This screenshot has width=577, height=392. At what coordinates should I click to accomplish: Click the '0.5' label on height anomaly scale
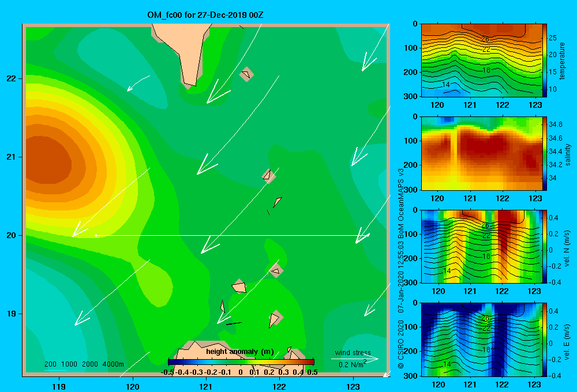pyautogui.click(x=312, y=372)
